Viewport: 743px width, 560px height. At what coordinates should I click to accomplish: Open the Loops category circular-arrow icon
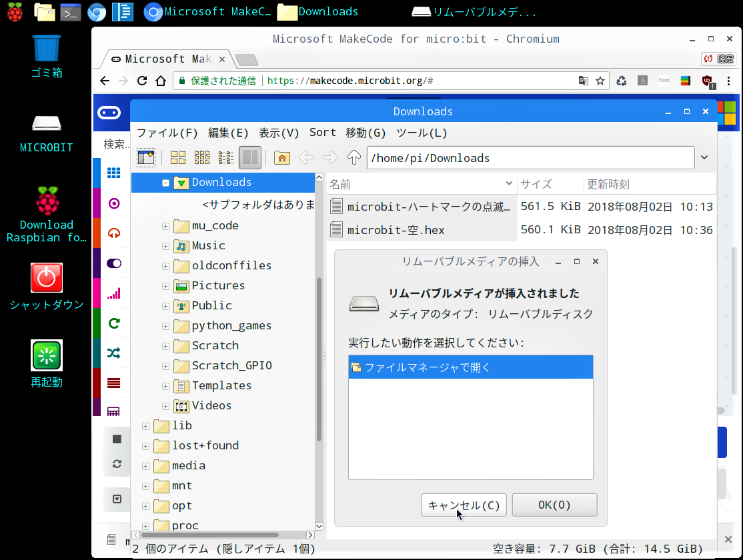click(114, 323)
